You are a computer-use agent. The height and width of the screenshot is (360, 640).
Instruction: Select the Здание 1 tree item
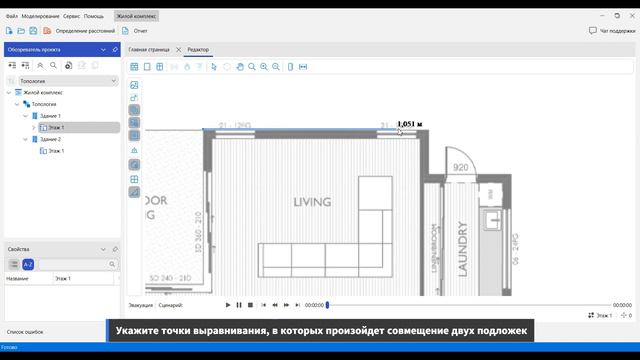[46, 116]
